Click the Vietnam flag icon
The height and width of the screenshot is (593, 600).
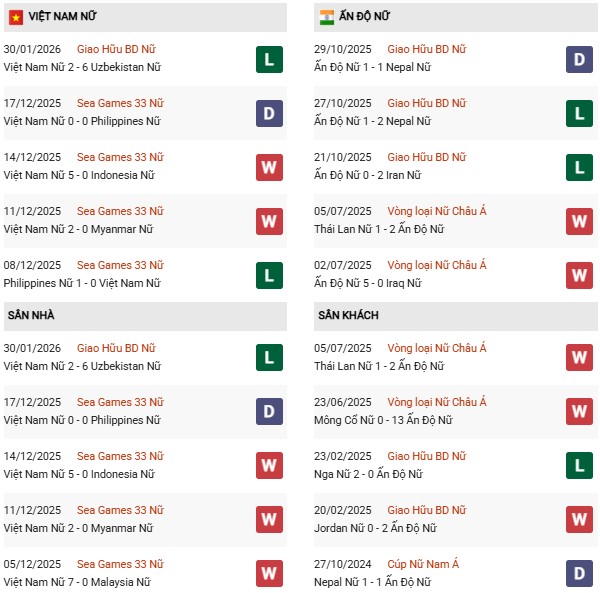13,17
